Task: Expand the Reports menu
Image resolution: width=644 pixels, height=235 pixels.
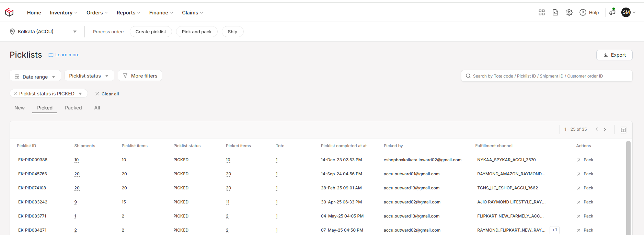Action: pyautogui.click(x=128, y=13)
